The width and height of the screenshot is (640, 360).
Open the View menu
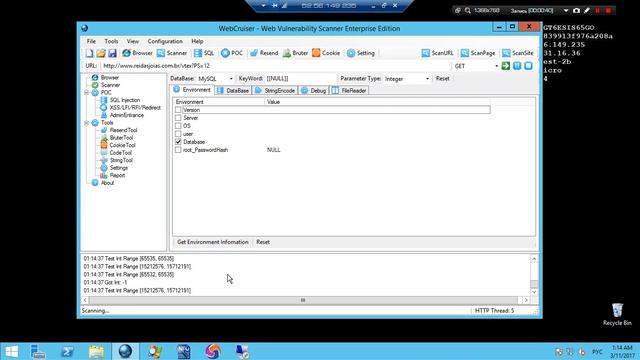(133, 41)
